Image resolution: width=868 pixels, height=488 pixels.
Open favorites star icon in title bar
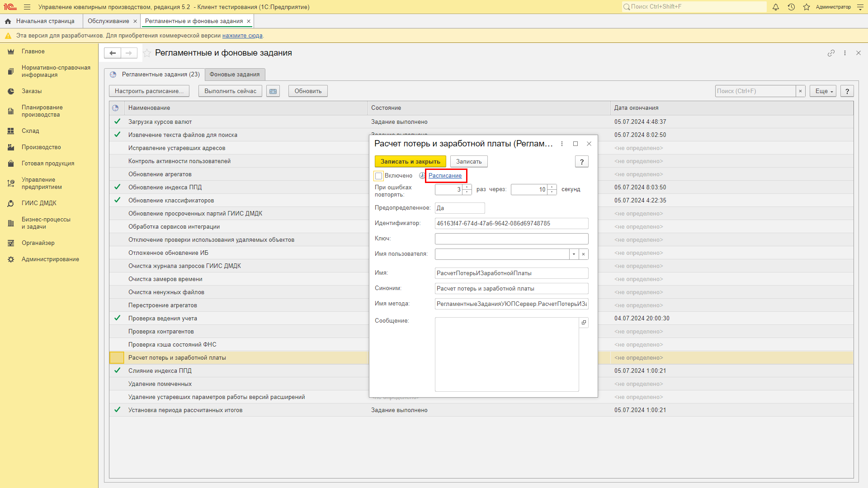pyautogui.click(x=807, y=7)
